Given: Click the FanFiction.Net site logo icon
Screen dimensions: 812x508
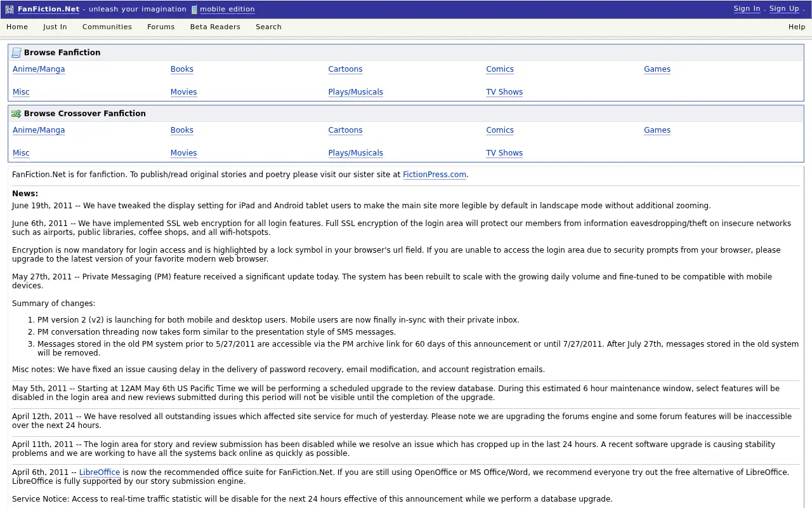Looking at the screenshot, I should click(x=10, y=10).
